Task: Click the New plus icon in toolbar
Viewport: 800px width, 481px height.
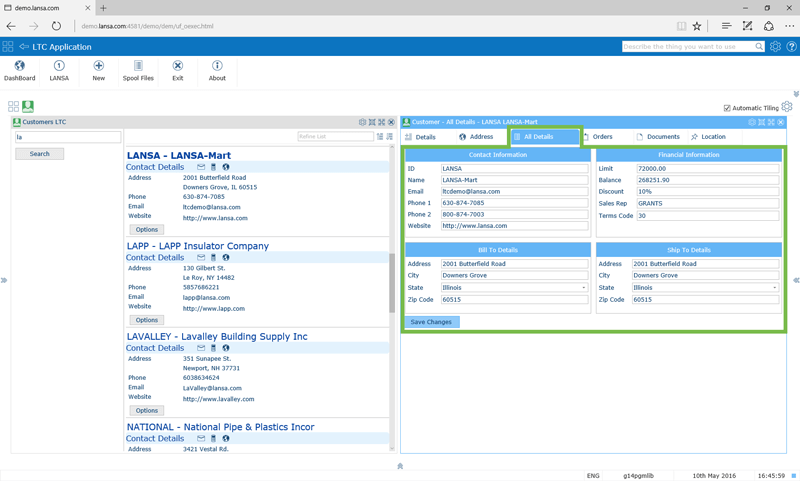Action: pyautogui.click(x=98, y=66)
